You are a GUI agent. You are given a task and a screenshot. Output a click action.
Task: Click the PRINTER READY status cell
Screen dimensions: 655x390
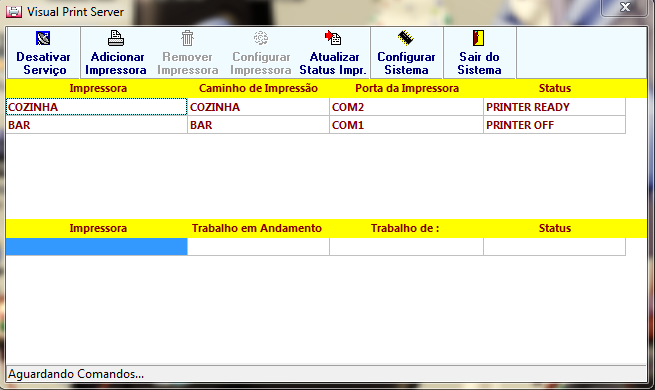point(554,107)
